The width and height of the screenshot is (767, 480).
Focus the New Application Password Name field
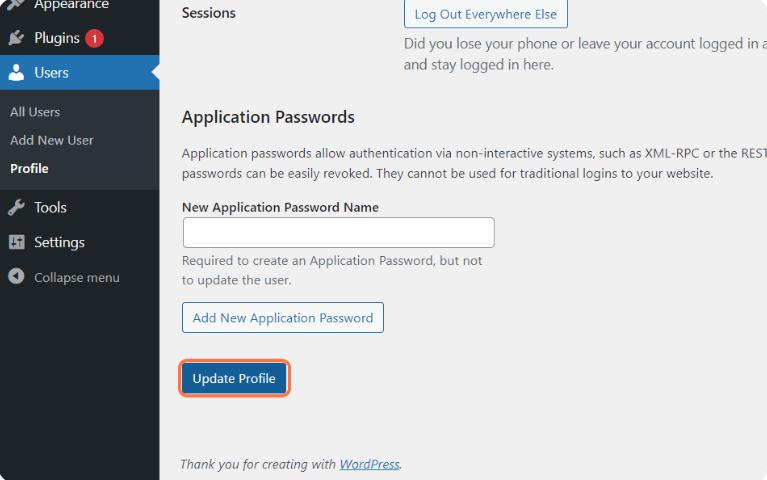coord(338,232)
